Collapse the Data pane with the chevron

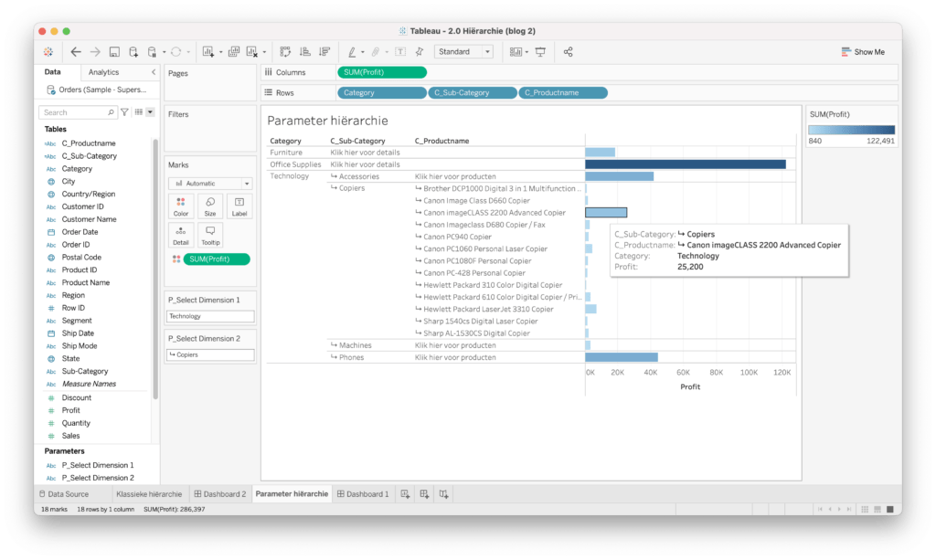[154, 72]
